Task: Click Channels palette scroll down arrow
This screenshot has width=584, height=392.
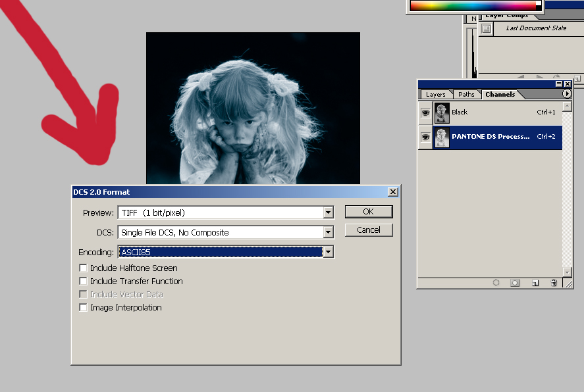Action: pos(567,272)
